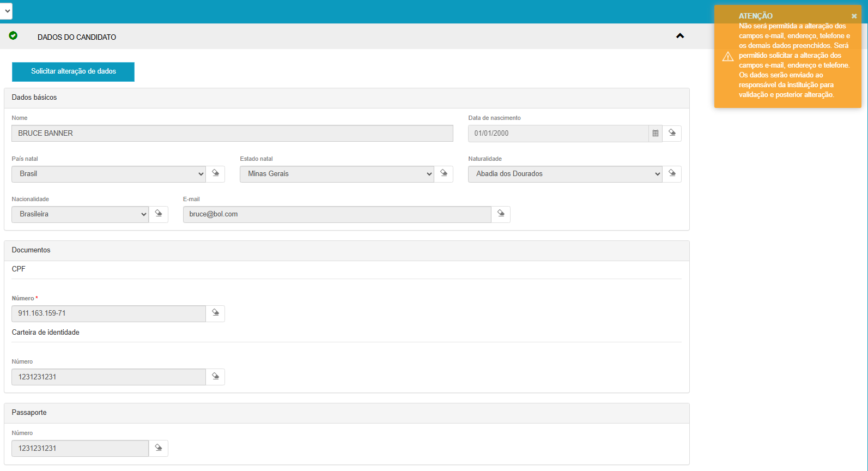868x471 pixels.
Task: Click CPF subsection label
Action: (x=19, y=269)
